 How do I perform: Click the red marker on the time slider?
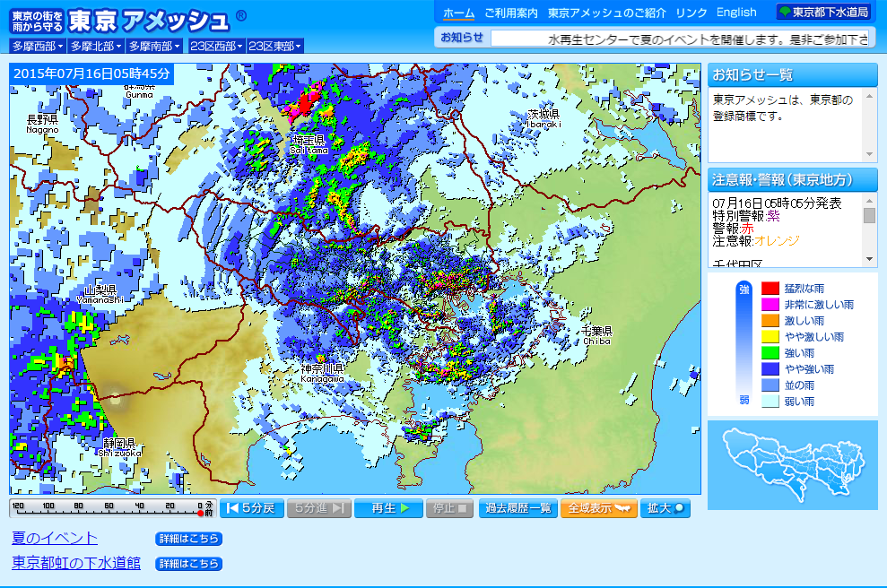coord(200,514)
